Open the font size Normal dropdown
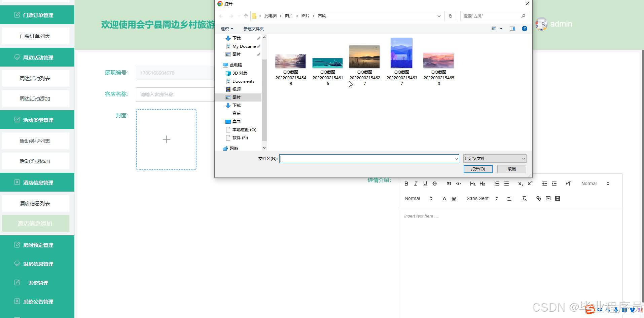Screen dimensions: 644x318 [x=595, y=184]
